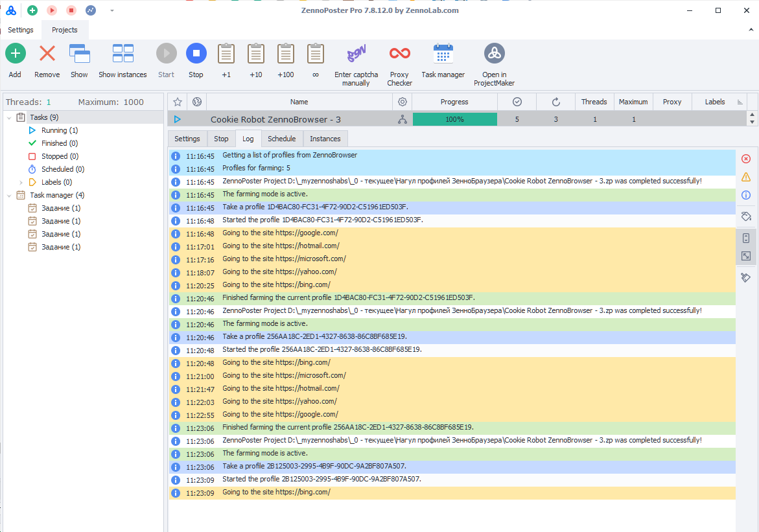Click the Name column header
The width and height of the screenshot is (759, 532).
(x=299, y=102)
